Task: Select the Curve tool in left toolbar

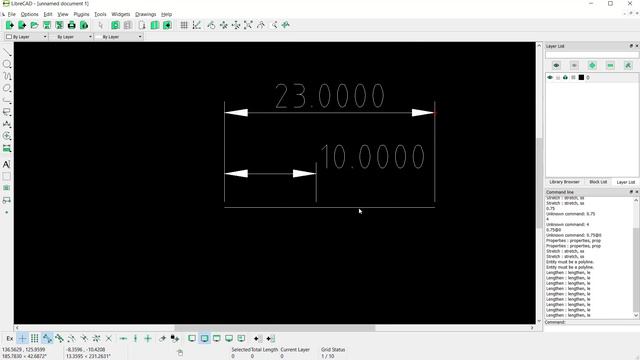Action: (x=7, y=76)
